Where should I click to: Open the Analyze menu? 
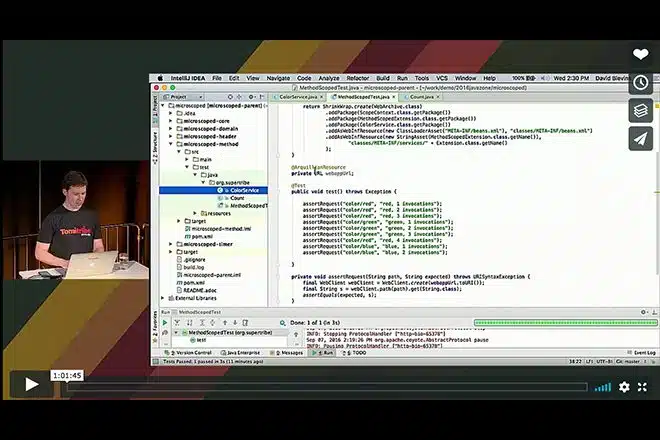tap(329, 78)
